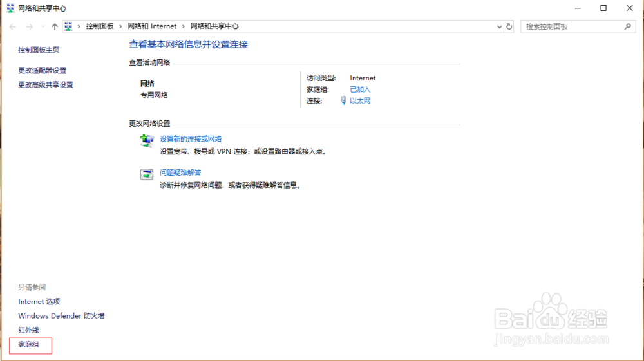Open Internet 选项 link

[39, 302]
